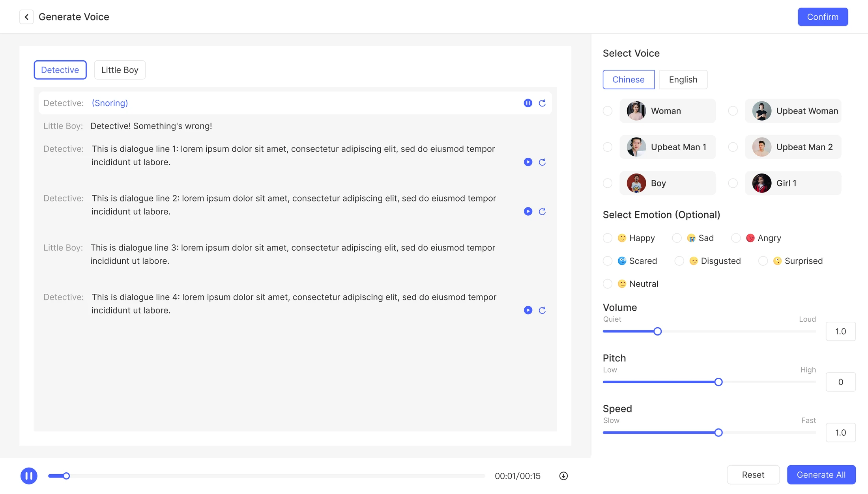Select the English language tab
The width and height of the screenshot is (868, 494).
click(683, 80)
